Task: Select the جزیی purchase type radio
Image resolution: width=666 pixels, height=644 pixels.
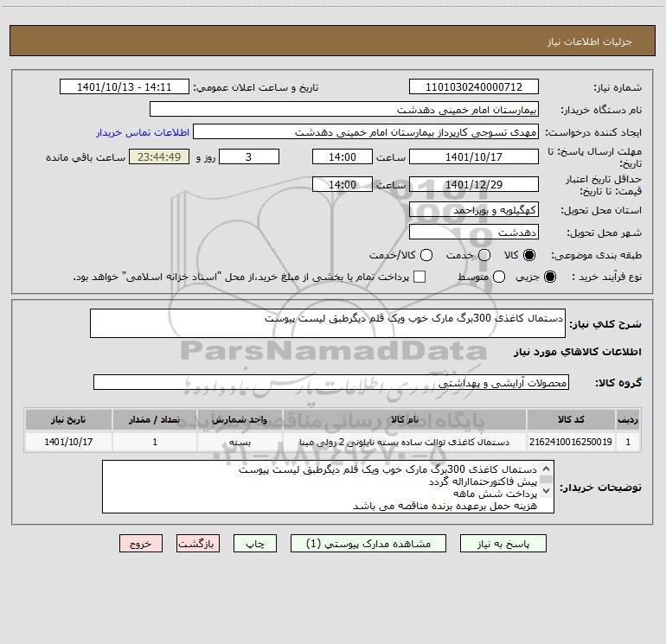Action: point(550,277)
